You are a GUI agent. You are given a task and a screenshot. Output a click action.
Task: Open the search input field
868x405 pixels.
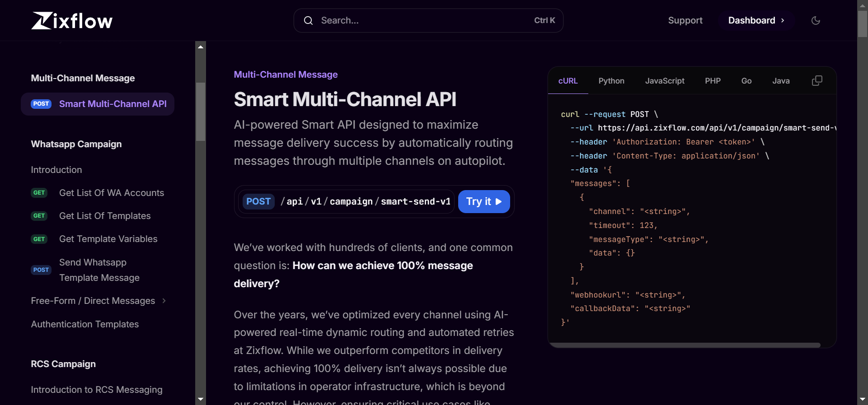pyautogui.click(x=428, y=20)
